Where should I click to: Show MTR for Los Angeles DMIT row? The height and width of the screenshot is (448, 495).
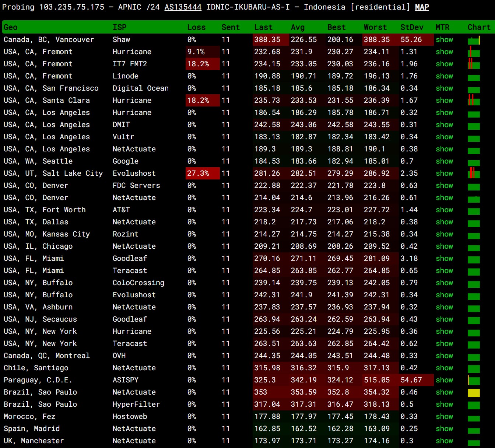[x=444, y=125]
